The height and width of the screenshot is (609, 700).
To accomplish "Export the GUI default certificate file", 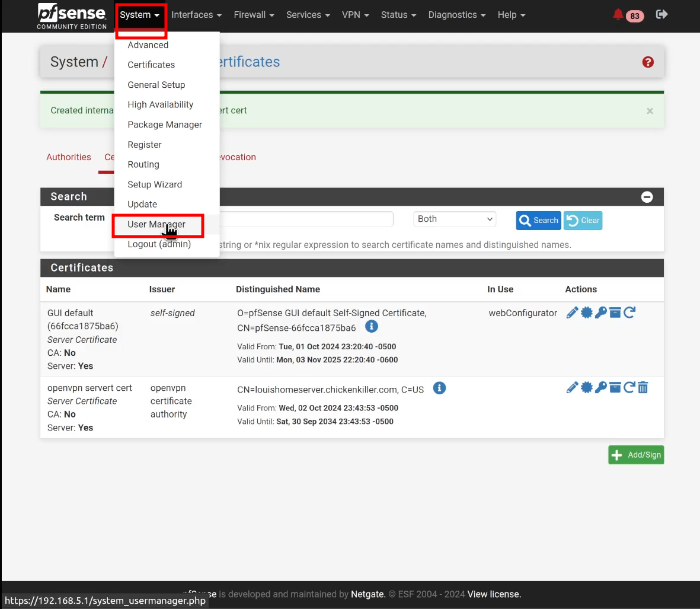I will tap(587, 313).
